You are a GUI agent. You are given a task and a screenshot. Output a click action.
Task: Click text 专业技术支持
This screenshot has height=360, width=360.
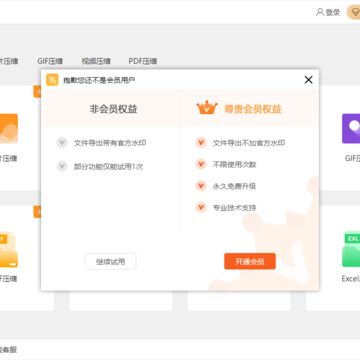click(234, 208)
